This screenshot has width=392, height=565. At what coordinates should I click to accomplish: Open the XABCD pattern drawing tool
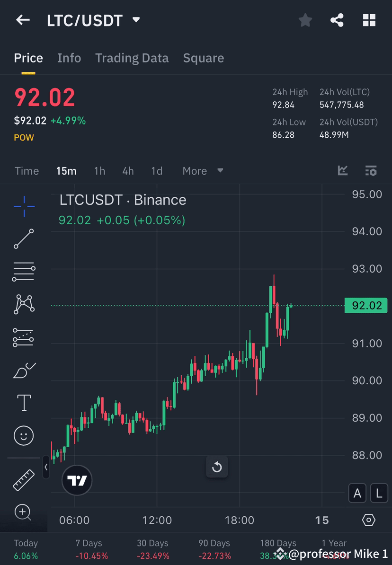coord(24,304)
